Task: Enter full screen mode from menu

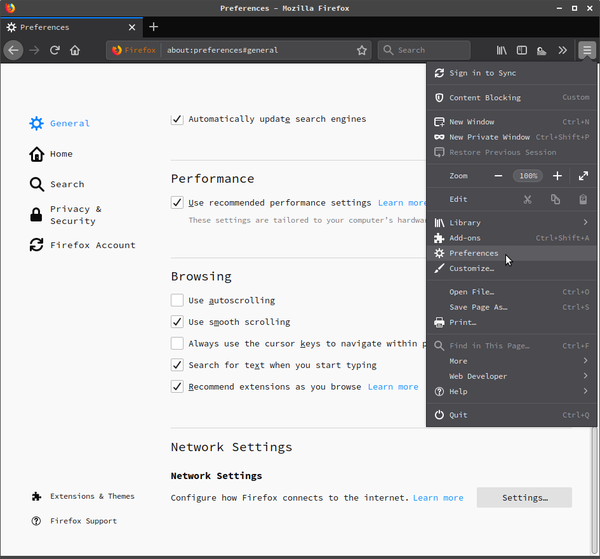Action: pyautogui.click(x=583, y=176)
